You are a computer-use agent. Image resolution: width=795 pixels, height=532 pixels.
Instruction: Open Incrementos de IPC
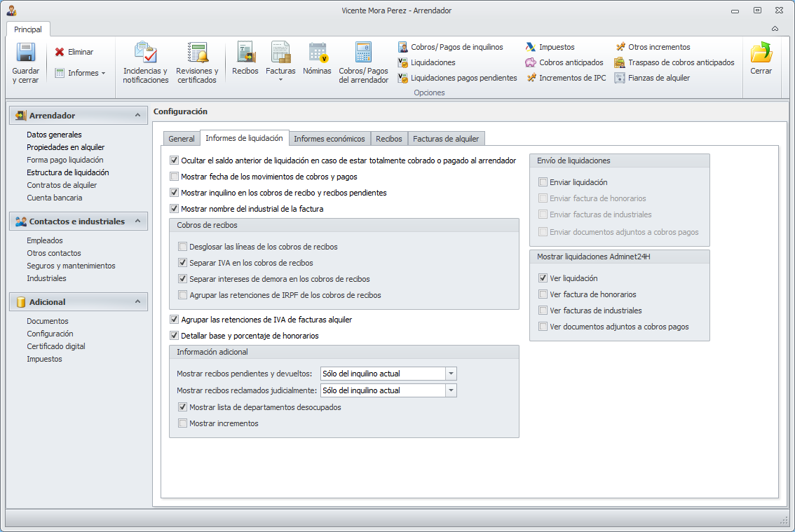point(566,78)
